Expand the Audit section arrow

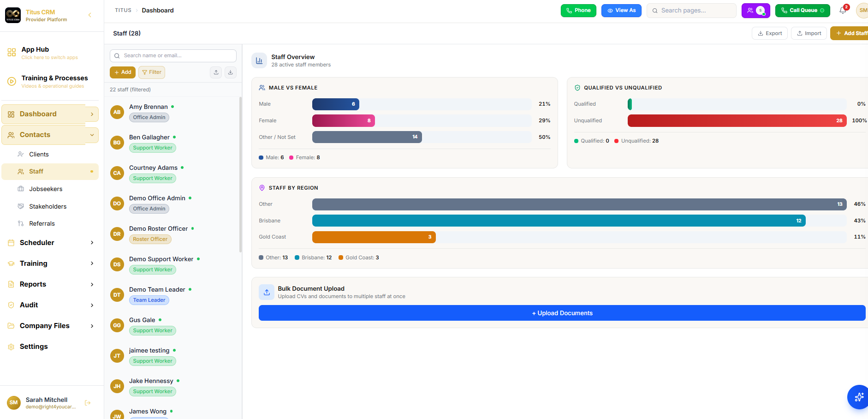[x=92, y=305]
